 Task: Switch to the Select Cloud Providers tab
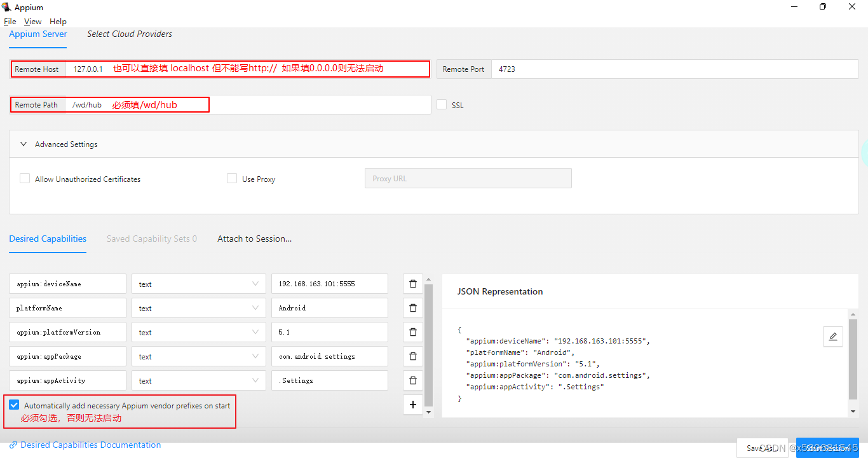129,34
